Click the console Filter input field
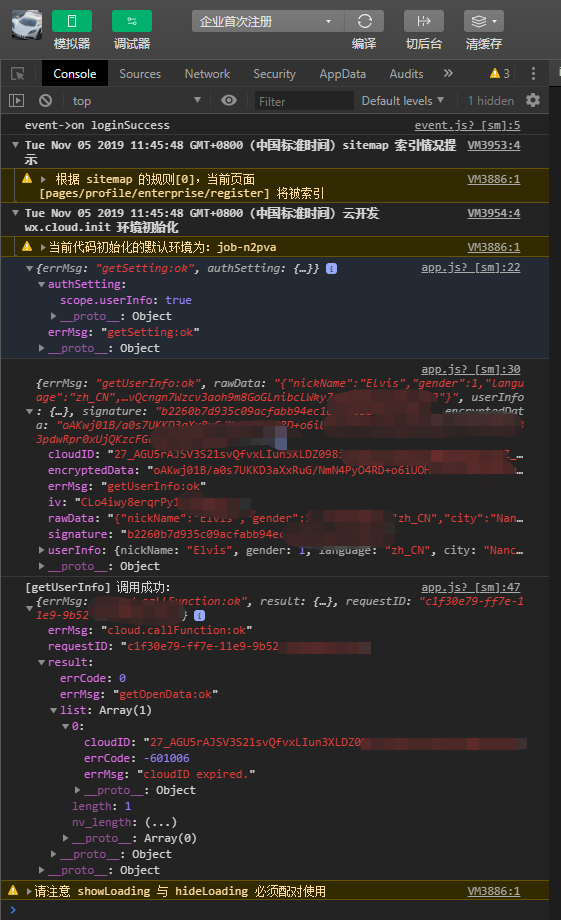Image resolution: width=561 pixels, height=920 pixels. [x=304, y=102]
